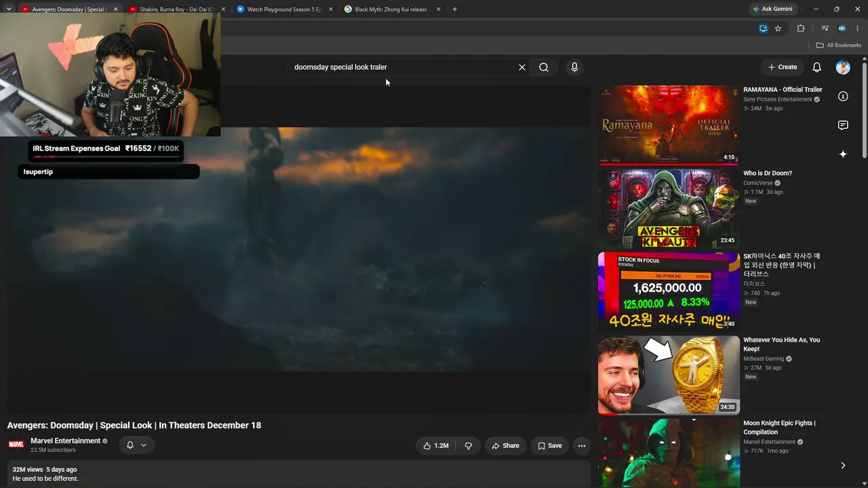Open comments panel icon in sidebar
This screenshot has width=868, height=488.
(x=843, y=125)
